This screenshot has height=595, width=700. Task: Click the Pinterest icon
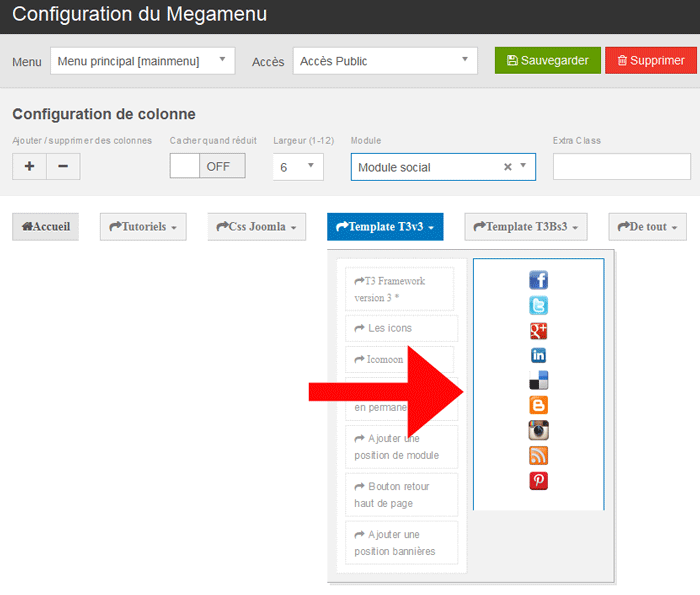pyautogui.click(x=538, y=481)
